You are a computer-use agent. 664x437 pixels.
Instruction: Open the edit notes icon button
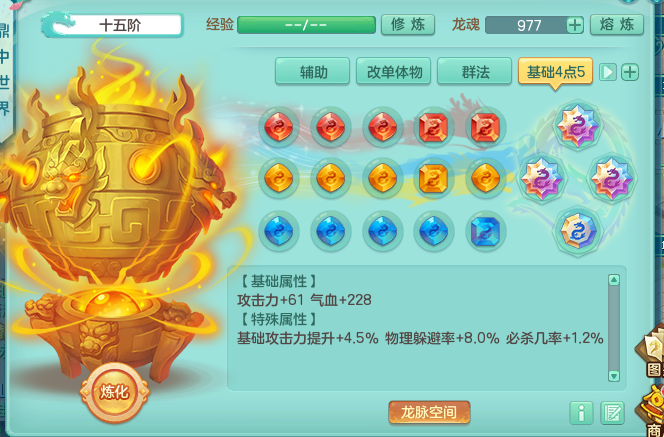612,413
